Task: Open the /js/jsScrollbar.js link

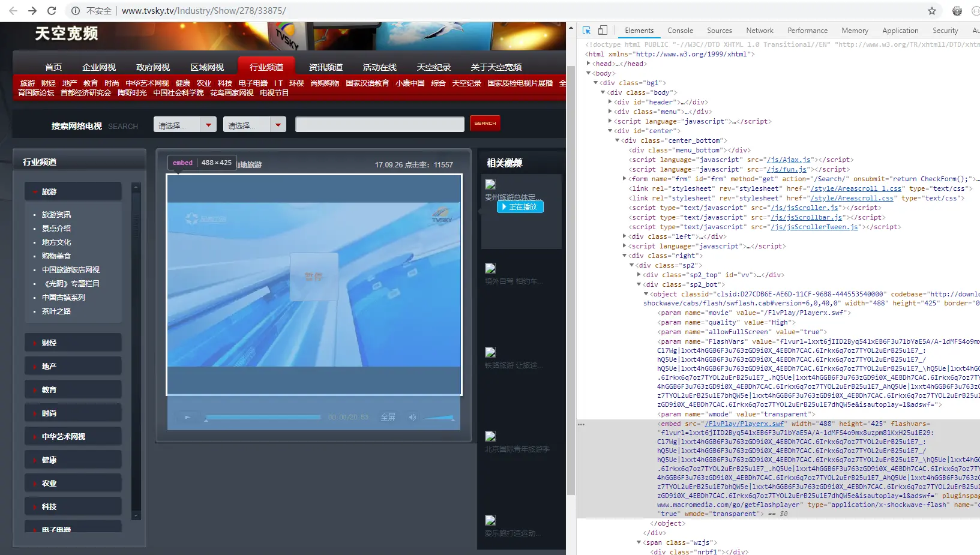Action: (807, 217)
